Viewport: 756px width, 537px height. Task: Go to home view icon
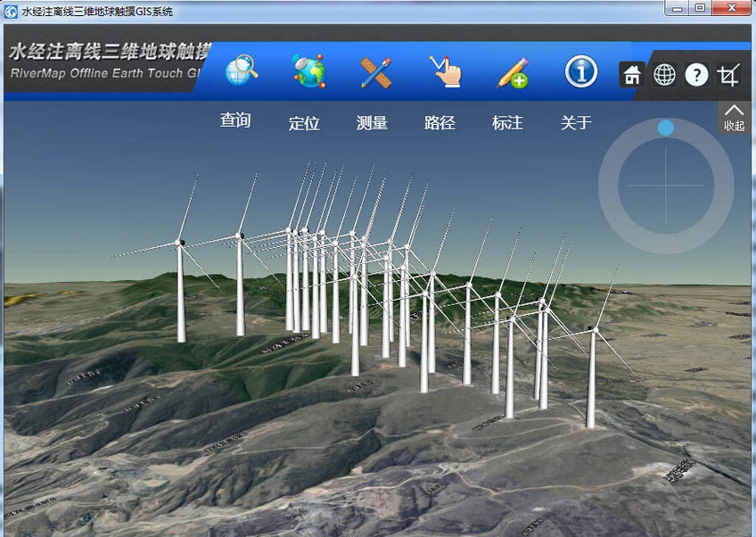(x=632, y=75)
